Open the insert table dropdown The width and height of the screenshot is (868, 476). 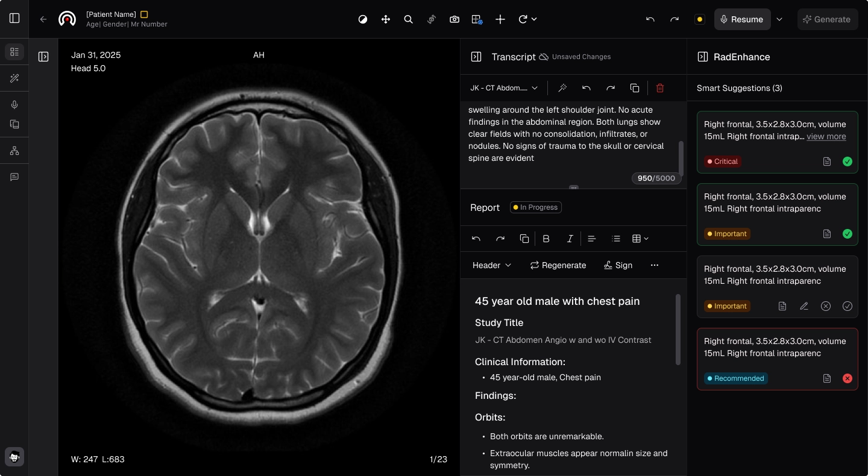(x=640, y=239)
